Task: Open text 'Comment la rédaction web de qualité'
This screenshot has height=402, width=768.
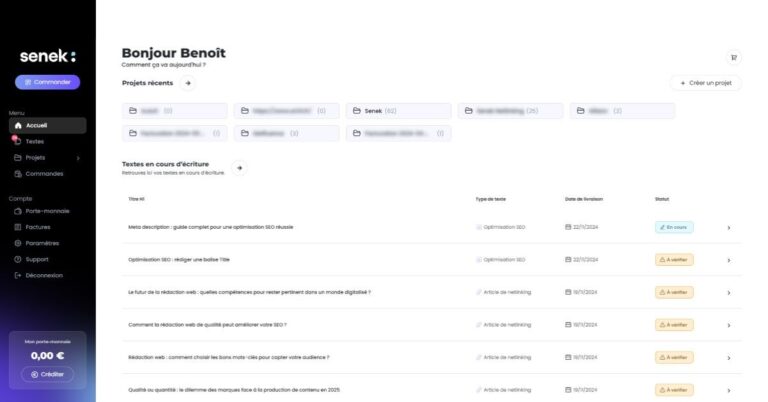Action: click(x=207, y=325)
